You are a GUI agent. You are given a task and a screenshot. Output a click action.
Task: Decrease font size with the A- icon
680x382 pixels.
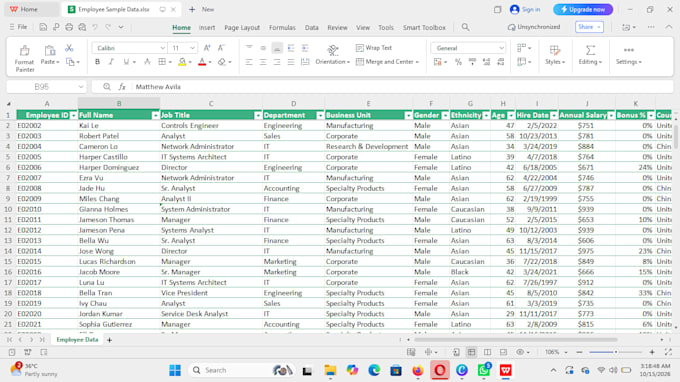pyautogui.click(x=221, y=48)
